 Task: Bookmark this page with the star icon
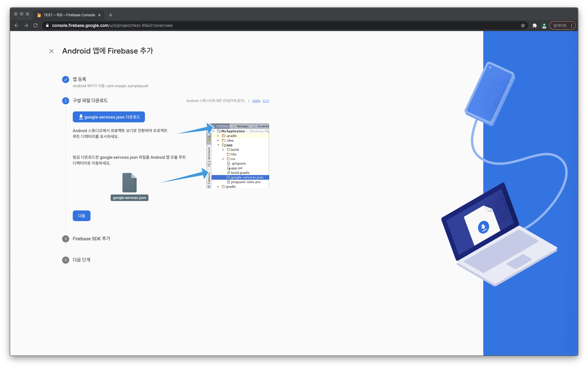point(523,25)
